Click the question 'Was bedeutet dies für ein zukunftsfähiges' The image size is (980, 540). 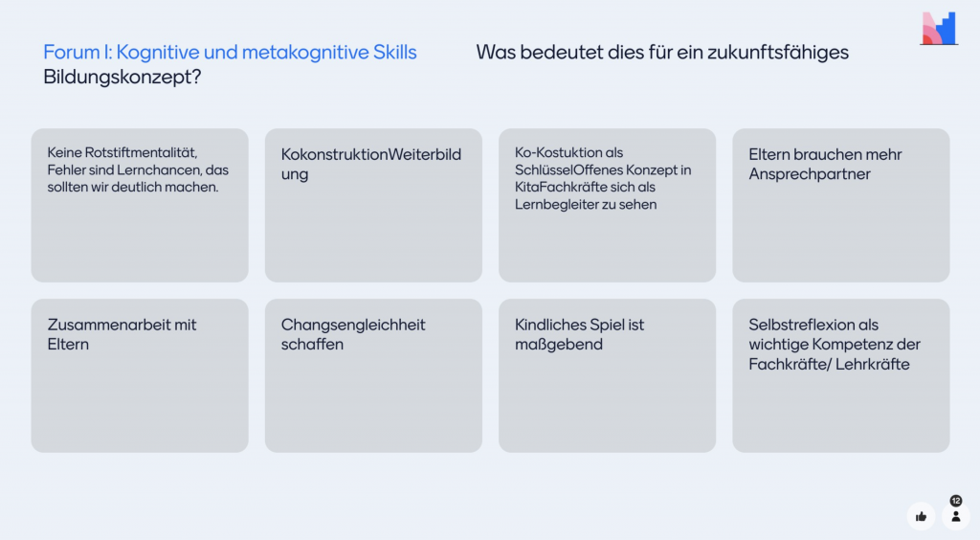(662, 53)
